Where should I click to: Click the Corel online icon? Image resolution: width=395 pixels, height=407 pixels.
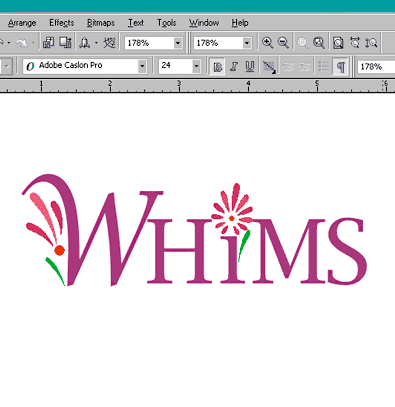point(110,43)
